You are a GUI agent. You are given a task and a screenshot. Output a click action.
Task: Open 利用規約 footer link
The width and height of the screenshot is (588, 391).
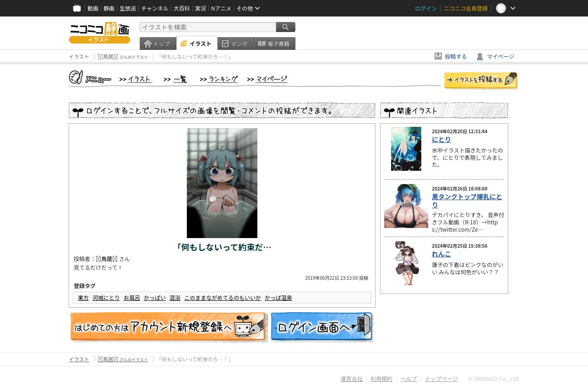tap(381, 379)
